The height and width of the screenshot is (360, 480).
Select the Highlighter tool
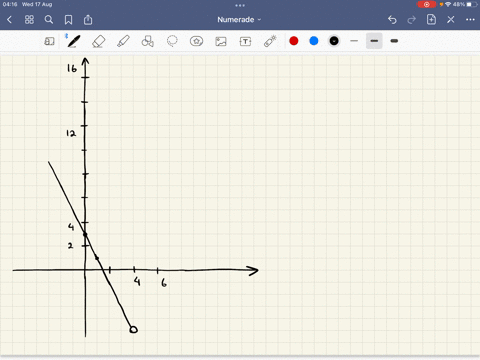tap(123, 41)
